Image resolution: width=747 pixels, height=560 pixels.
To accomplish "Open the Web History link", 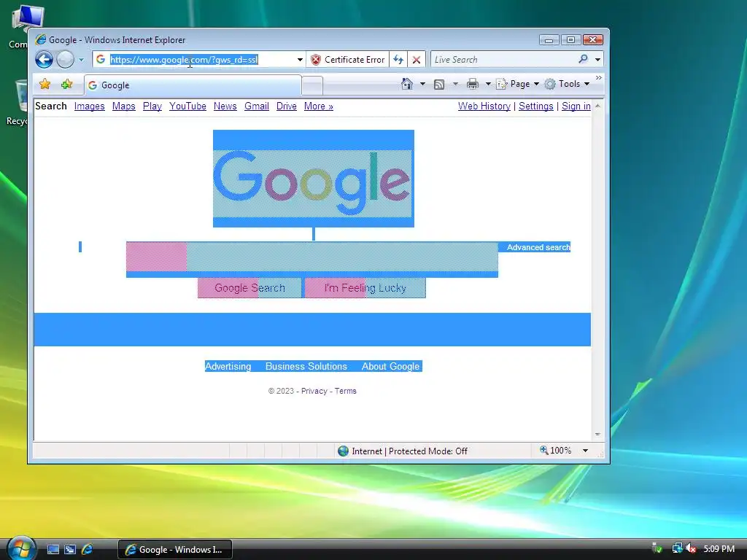I will 484,106.
